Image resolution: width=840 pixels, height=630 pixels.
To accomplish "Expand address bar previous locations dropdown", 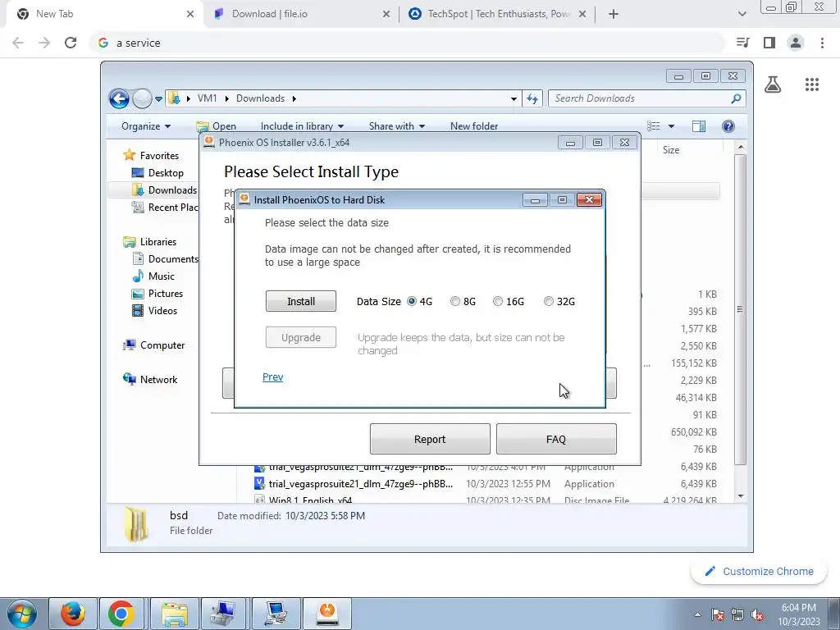I will (x=514, y=99).
